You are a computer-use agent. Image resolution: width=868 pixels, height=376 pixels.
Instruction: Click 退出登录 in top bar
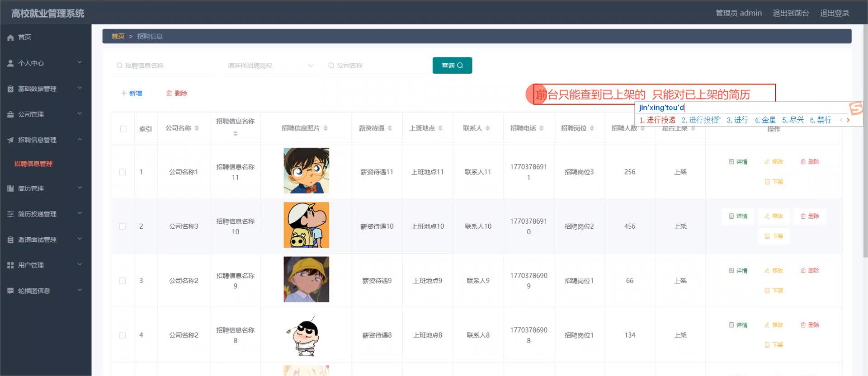click(835, 13)
